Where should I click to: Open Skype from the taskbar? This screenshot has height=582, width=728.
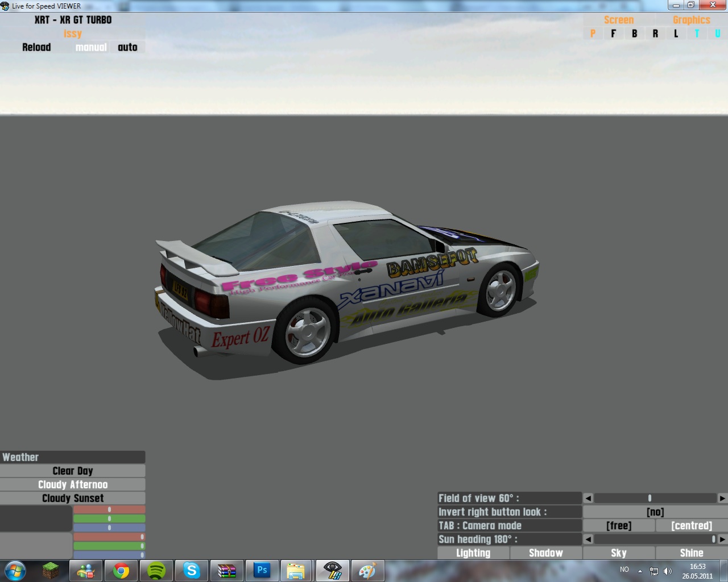(192, 571)
